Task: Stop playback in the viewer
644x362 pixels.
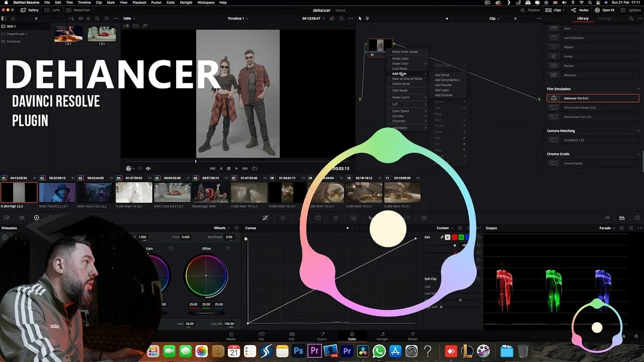Action: (228, 168)
